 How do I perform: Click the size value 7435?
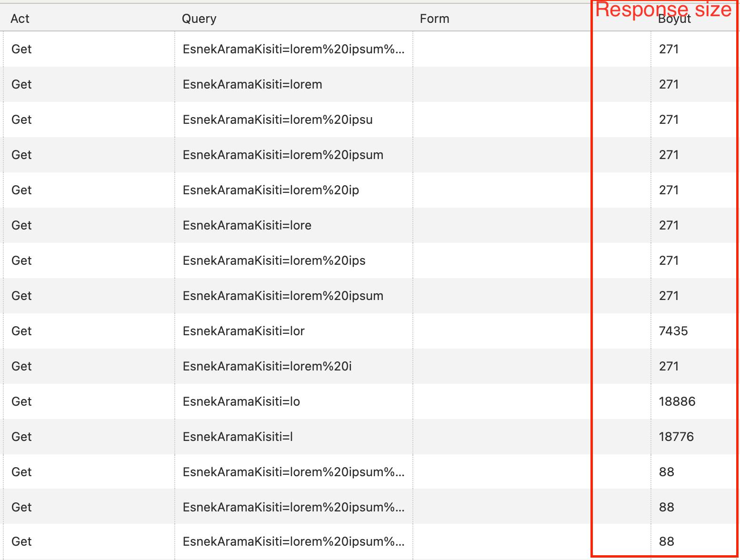click(673, 331)
